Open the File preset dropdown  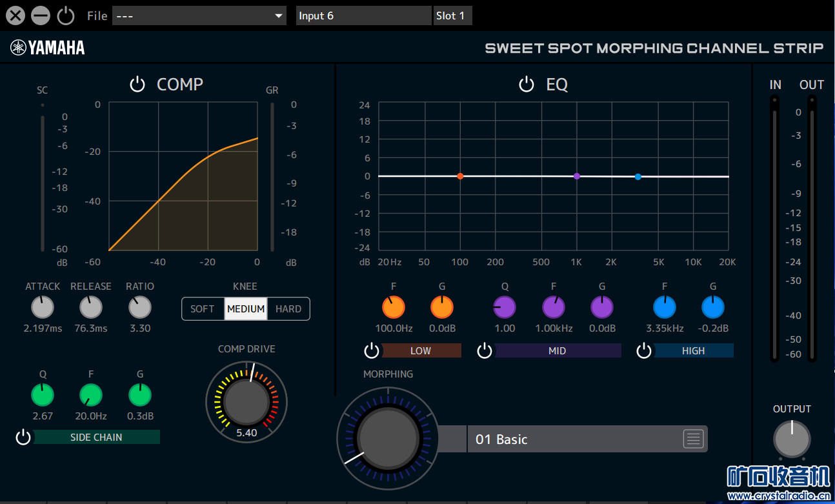(199, 15)
